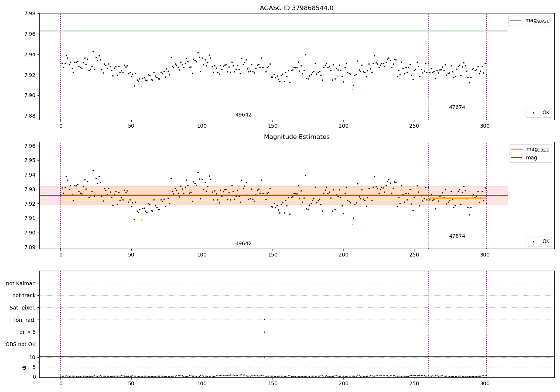Viewport: 560px width, 392px height.
Task: Click the x-axis 150 tick of the top plot
Action: (x=273, y=126)
